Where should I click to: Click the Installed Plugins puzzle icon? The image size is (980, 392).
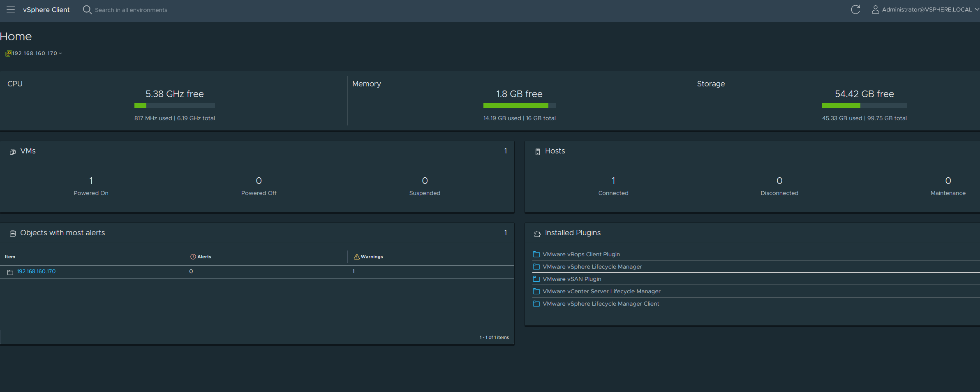point(537,234)
